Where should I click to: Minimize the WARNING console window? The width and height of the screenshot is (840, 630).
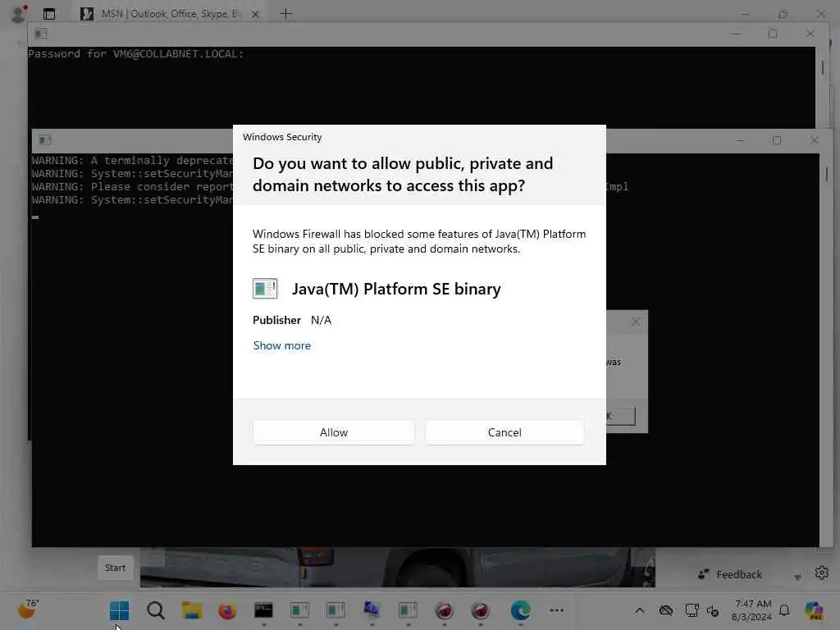(739, 140)
